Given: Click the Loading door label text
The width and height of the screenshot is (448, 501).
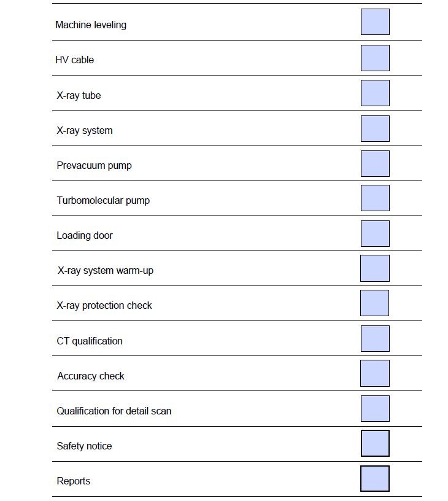Looking at the screenshot, I should click(x=85, y=236).
